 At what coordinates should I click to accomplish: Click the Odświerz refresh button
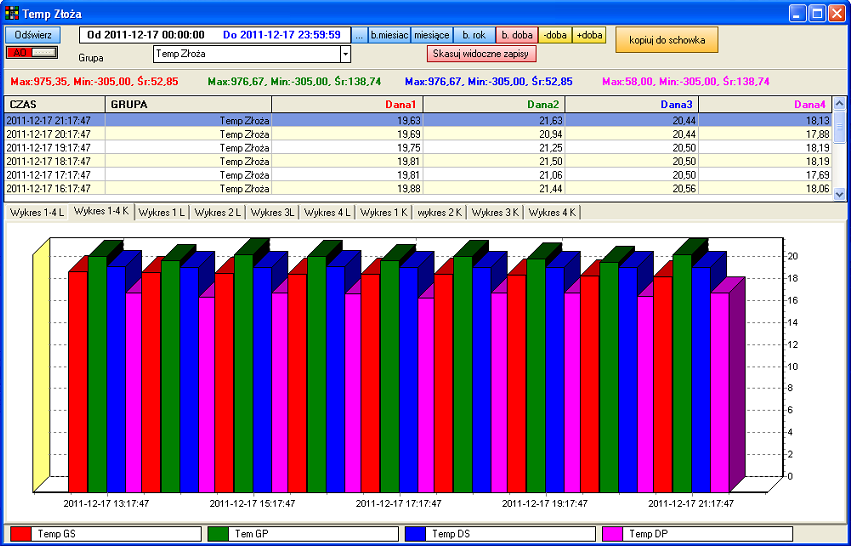click(33, 35)
